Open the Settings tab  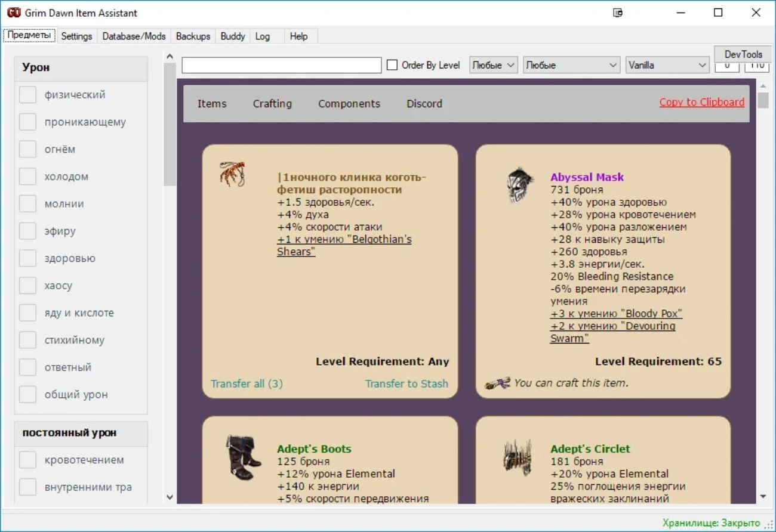(77, 36)
